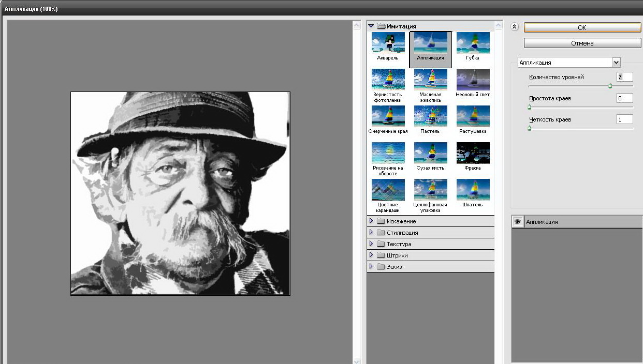Open the Аппликация filter dropdown
The height and width of the screenshot is (364, 643).
pos(616,63)
